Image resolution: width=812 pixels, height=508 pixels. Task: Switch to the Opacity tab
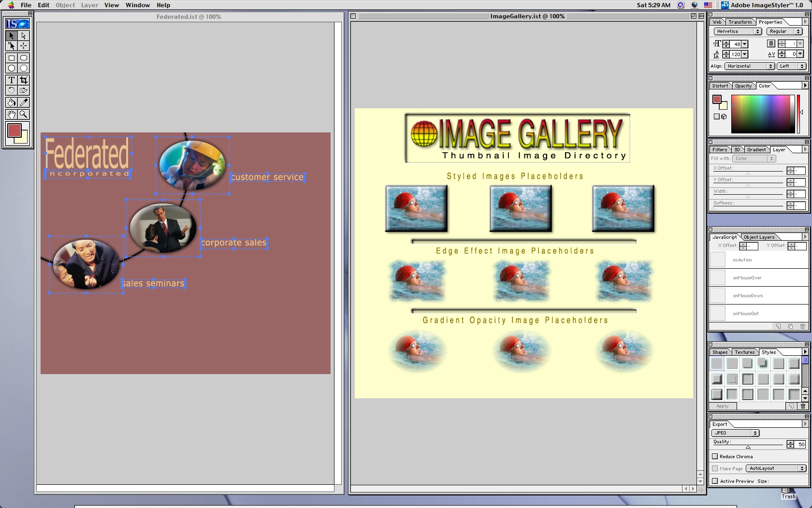[x=743, y=86]
